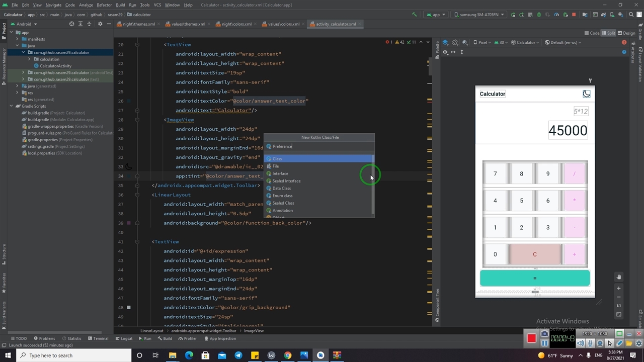Click orientation rotate icon in design toolbar

(x=455, y=42)
